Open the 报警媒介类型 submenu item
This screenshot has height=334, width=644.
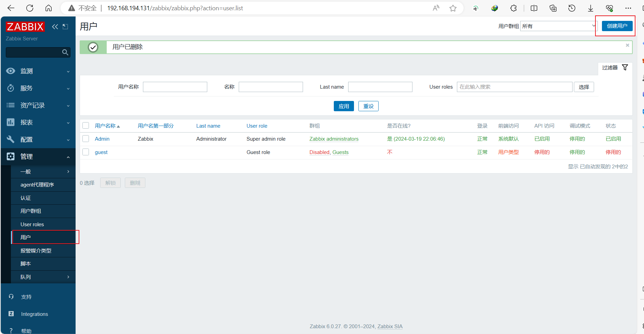43,251
